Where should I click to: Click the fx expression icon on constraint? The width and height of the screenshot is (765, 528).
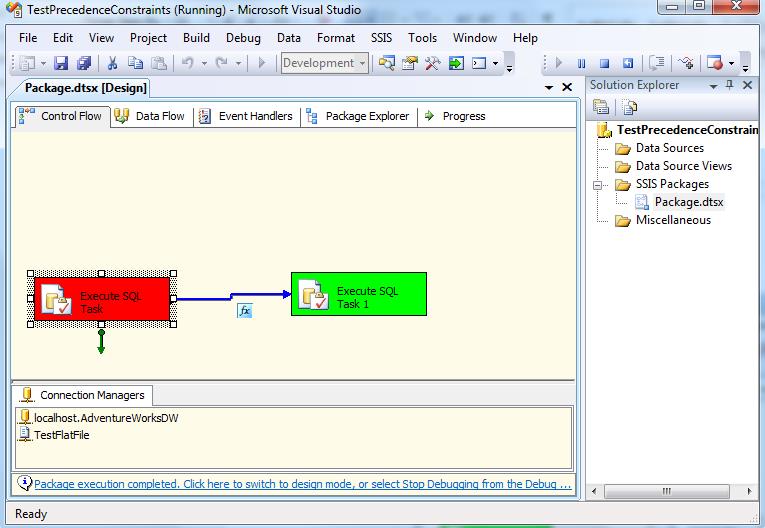(244, 311)
